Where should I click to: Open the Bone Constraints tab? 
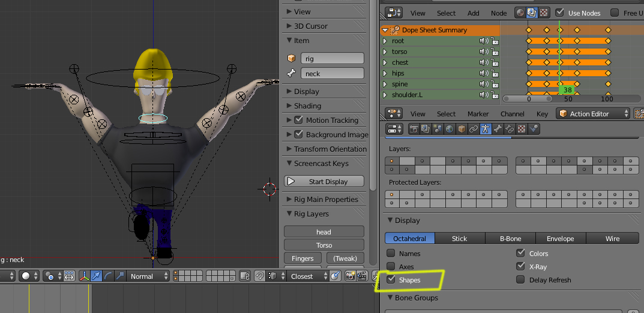[x=510, y=129]
